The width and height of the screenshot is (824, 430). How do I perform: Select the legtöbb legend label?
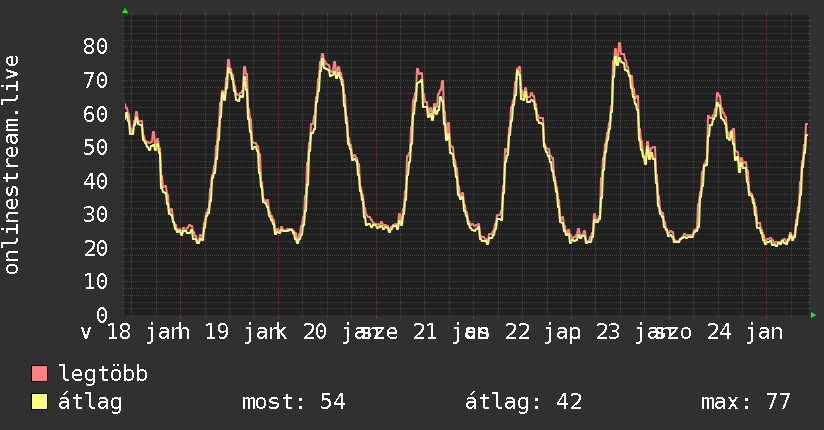(x=103, y=374)
